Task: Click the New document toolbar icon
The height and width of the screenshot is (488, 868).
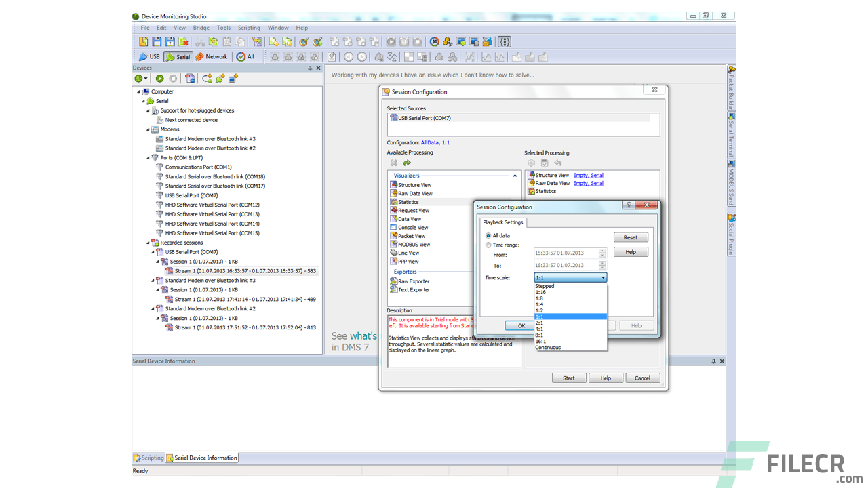Action: tap(144, 42)
